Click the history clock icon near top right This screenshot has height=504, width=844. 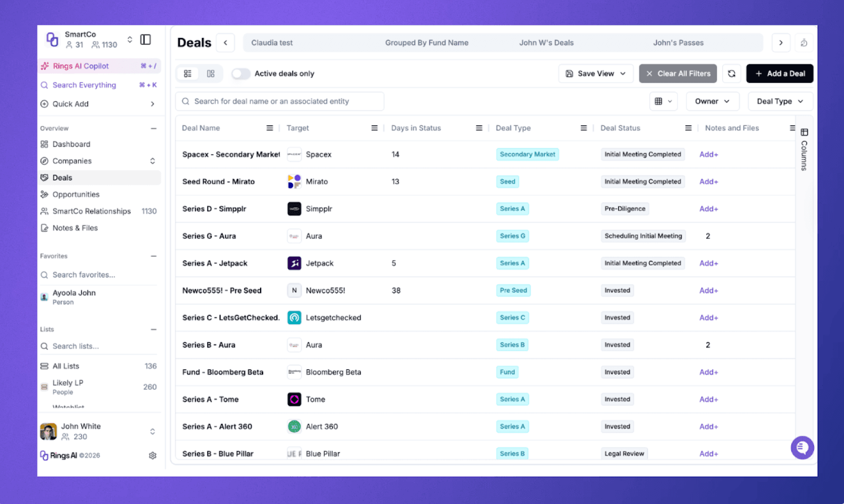coord(804,43)
